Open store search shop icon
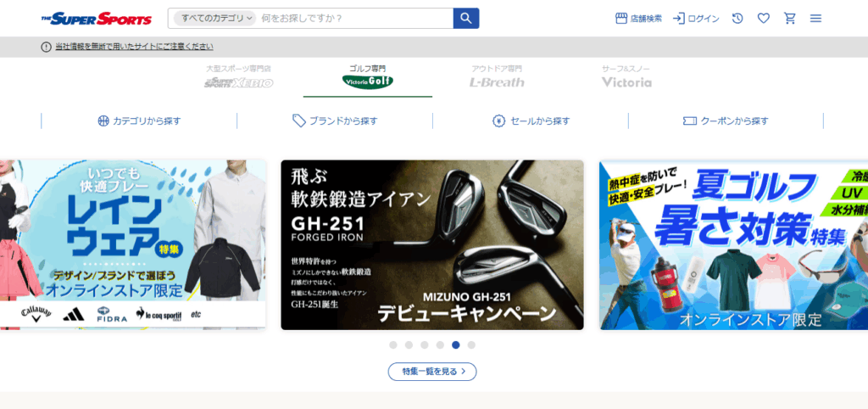The width and height of the screenshot is (868, 409). (621, 19)
